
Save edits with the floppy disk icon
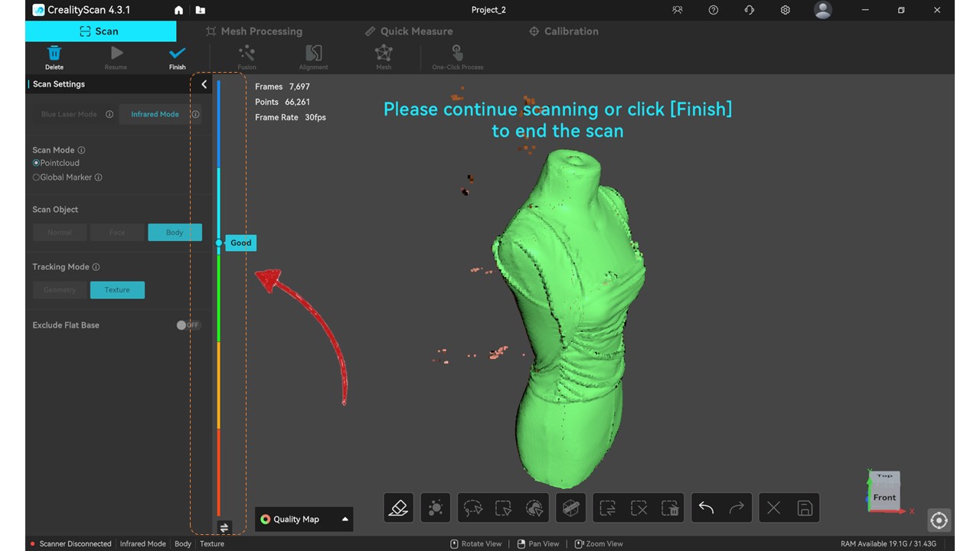805,507
